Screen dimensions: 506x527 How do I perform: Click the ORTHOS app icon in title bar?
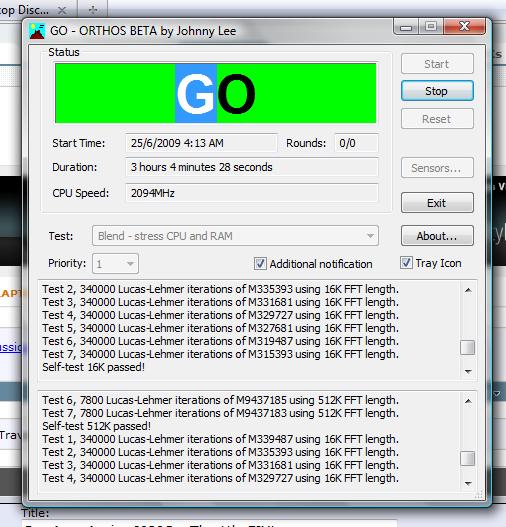coord(37,31)
